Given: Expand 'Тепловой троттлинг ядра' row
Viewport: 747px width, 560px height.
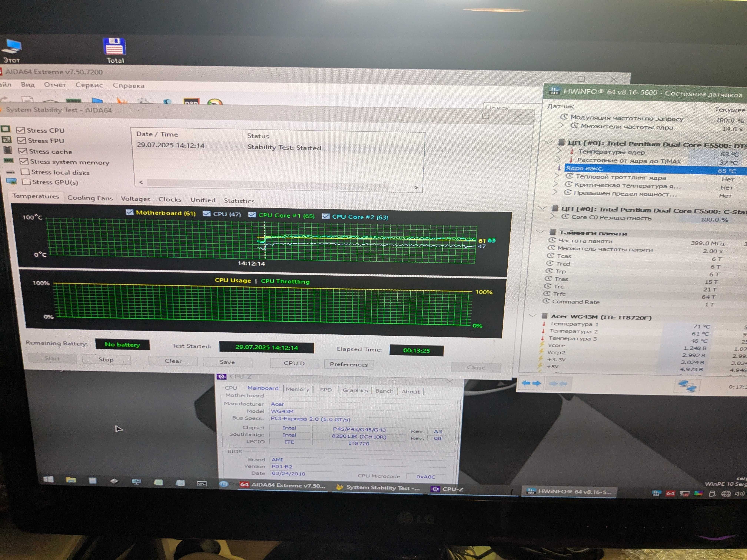Looking at the screenshot, I should tap(557, 176).
